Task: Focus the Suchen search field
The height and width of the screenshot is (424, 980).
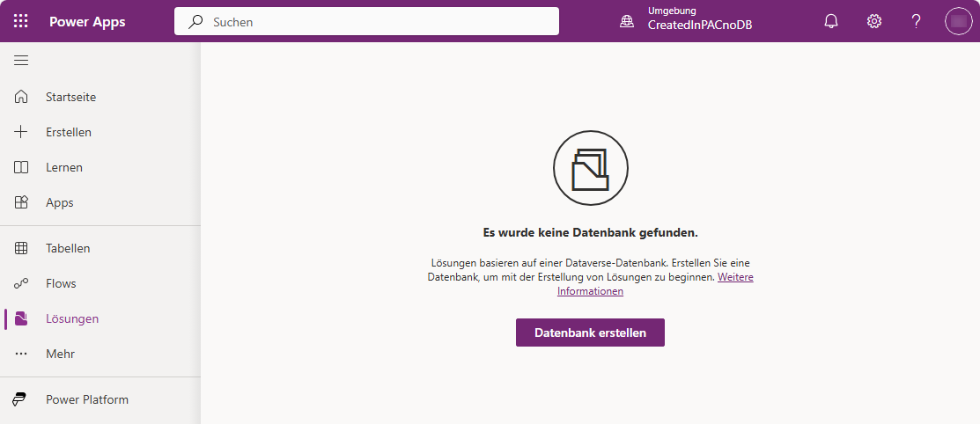Action: [366, 21]
